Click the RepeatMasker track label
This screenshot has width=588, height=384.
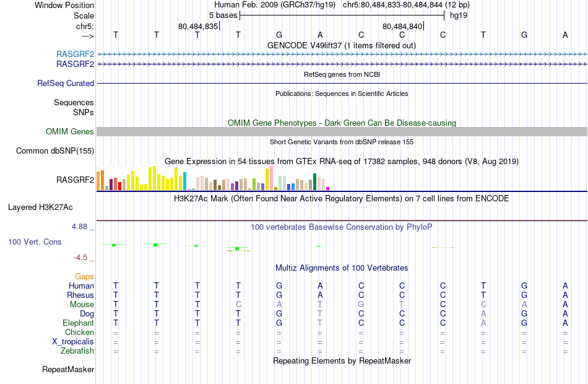[68, 370]
